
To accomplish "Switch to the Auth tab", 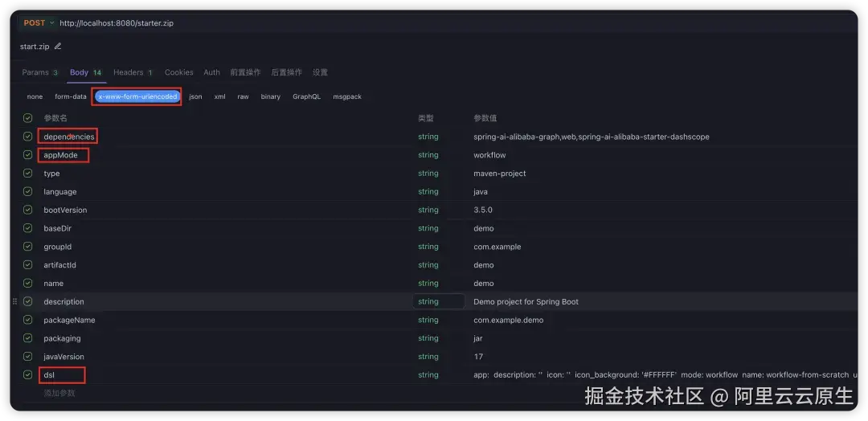I will [211, 72].
